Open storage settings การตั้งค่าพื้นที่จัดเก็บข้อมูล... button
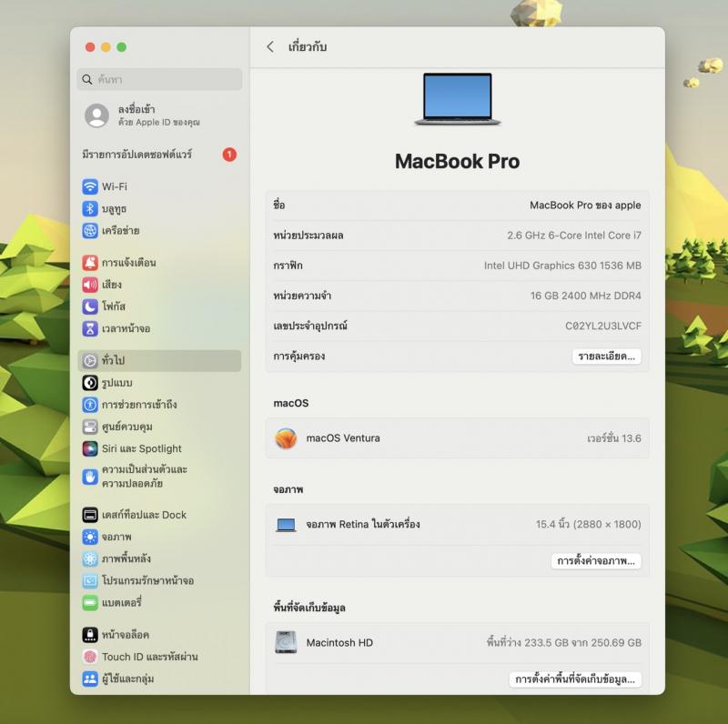 (575, 679)
